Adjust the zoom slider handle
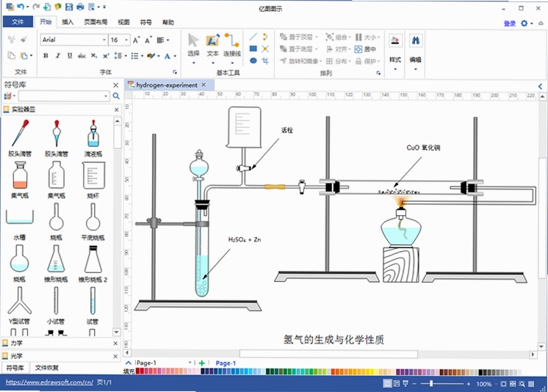This screenshot has height=392, width=548. pos(431,384)
